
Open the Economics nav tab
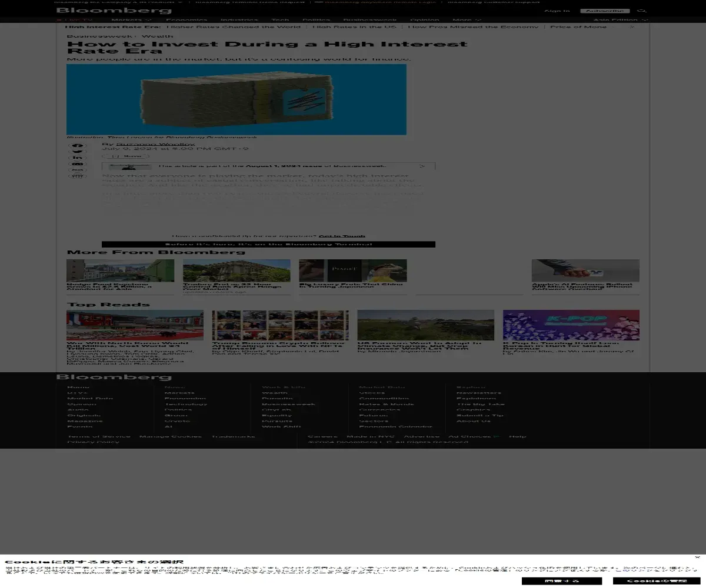coord(186,20)
